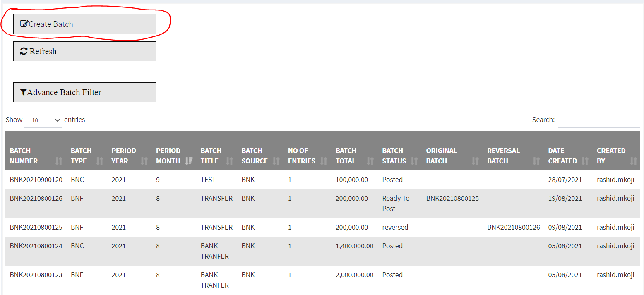This screenshot has width=644, height=295.
Task: Sort by Period Year column icon
Action: pos(144,161)
